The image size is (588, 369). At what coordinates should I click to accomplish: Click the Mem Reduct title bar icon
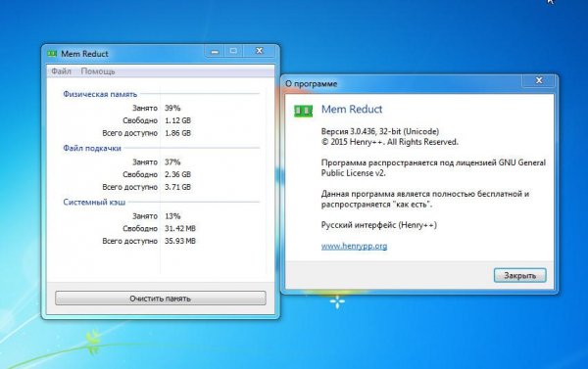tap(52, 54)
